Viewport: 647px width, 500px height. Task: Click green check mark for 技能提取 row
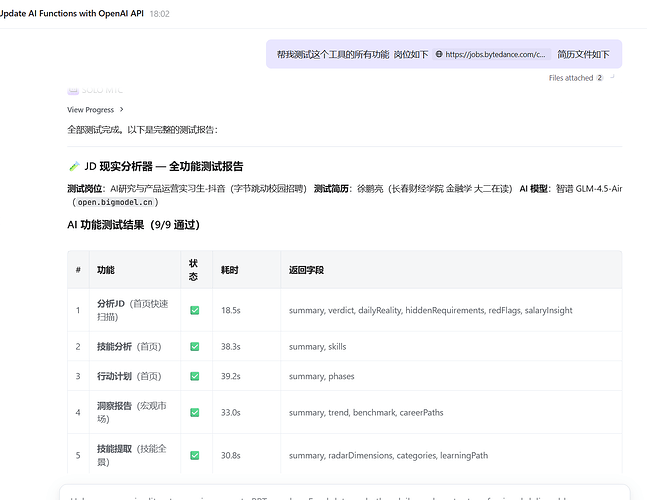click(x=195, y=455)
